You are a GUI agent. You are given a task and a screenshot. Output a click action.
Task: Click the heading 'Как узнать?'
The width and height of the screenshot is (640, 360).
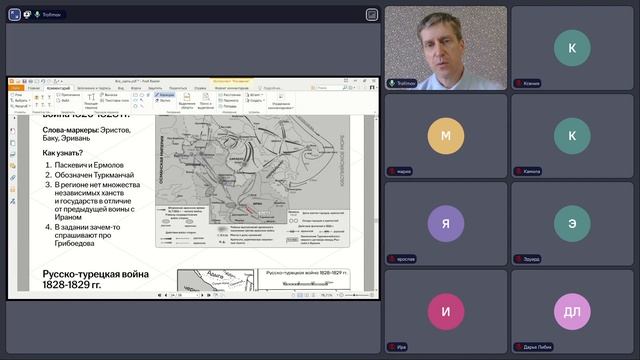[62, 153]
